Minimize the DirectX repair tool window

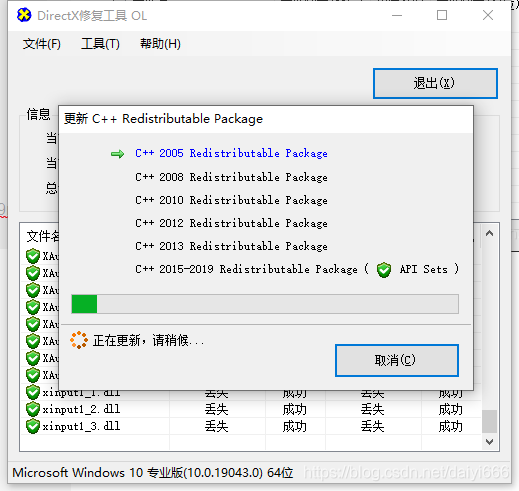[x=397, y=15]
